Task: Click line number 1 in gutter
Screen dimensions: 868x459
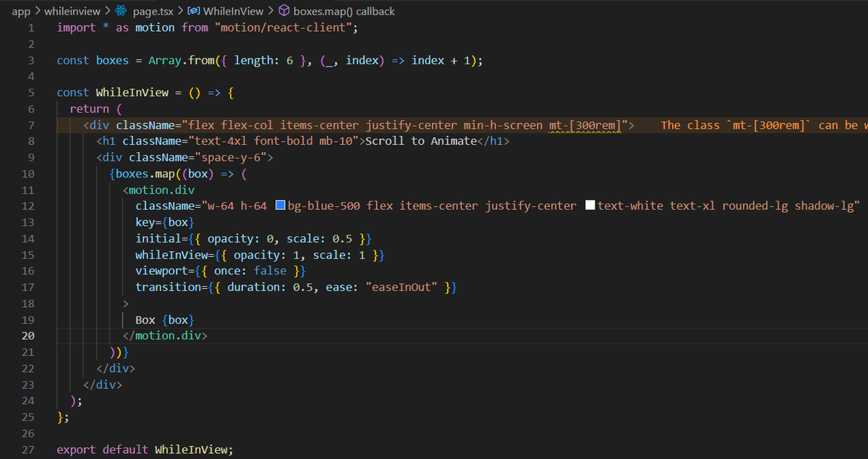Action: pyautogui.click(x=31, y=28)
